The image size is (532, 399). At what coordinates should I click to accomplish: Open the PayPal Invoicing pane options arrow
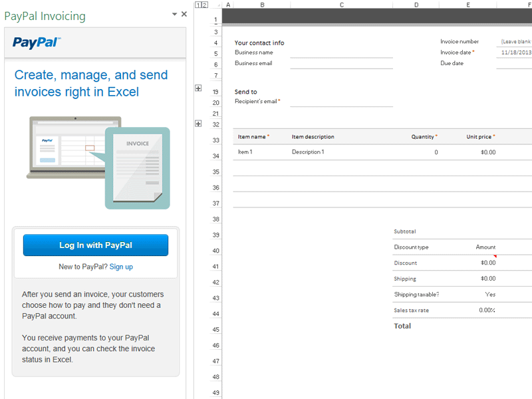(x=174, y=14)
